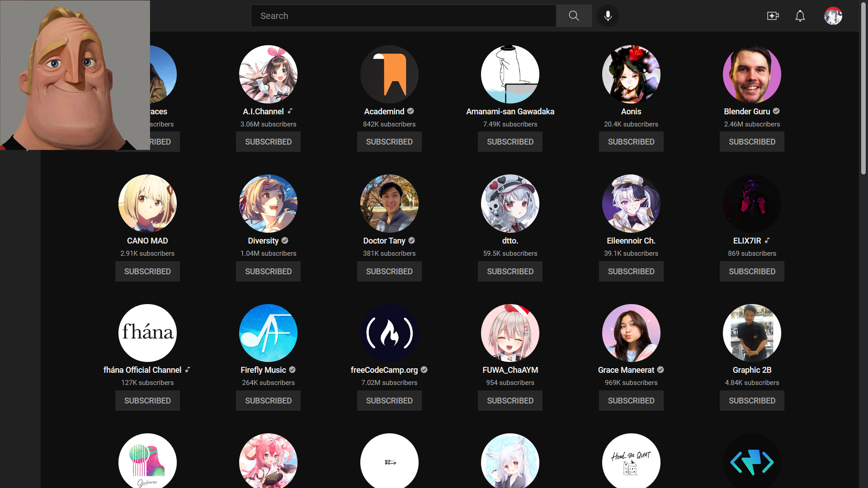Click SUBSCRIBED under A.I.Channel

click(x=268, y=142)
